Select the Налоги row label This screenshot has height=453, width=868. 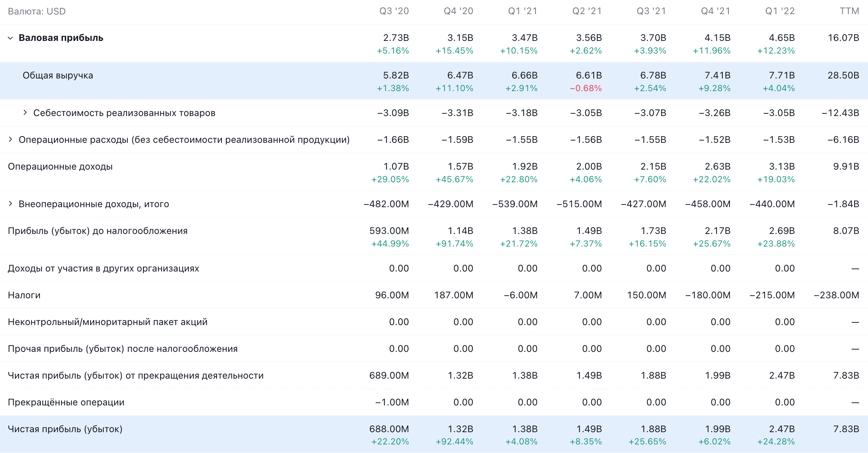24,295
